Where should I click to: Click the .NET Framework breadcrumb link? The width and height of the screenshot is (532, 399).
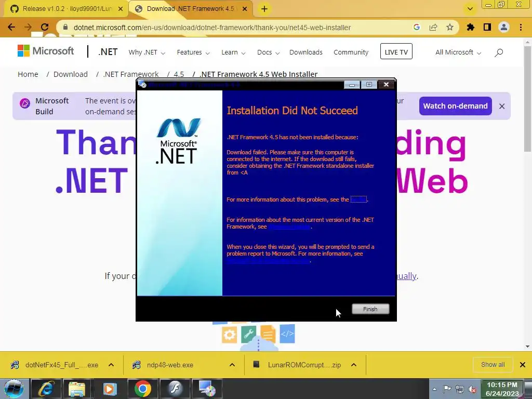[x=130, y=74]
